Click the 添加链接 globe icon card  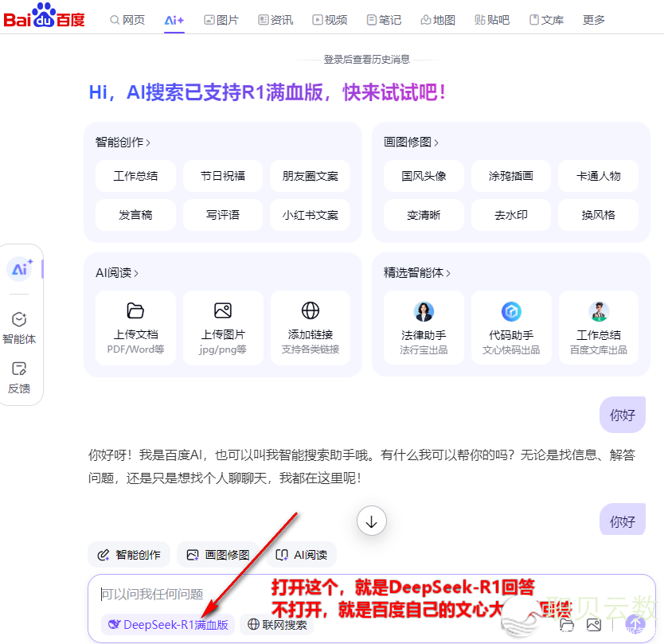coord(311,328)
